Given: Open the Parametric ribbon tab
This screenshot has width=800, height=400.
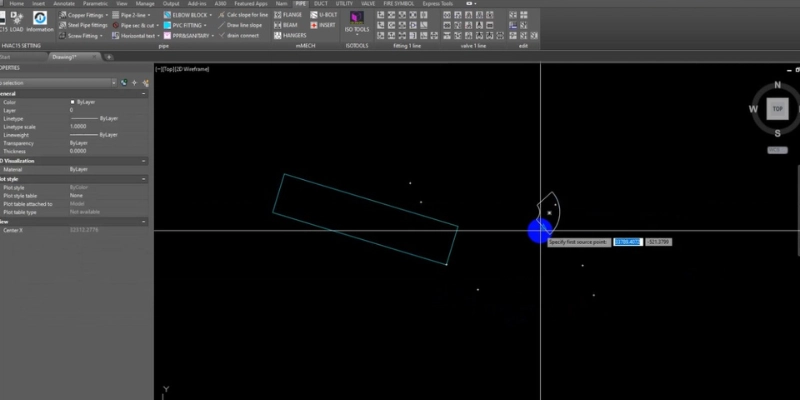Looking at the screenshot, I should click(x=95, y=4).
